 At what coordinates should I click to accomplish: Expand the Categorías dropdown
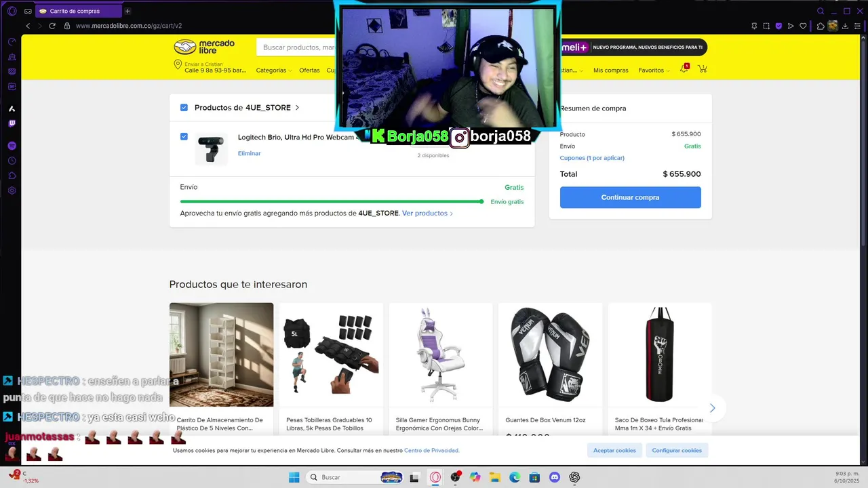273,70
